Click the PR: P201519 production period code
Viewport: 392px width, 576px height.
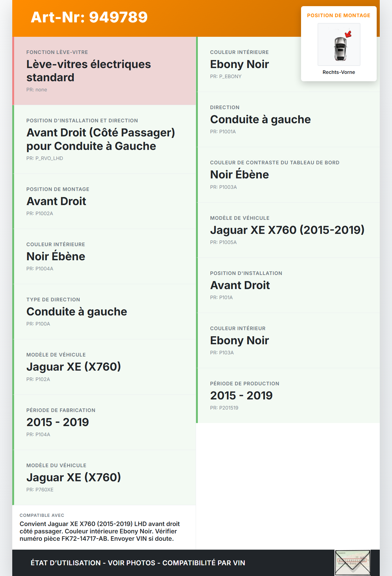[224, 408]
